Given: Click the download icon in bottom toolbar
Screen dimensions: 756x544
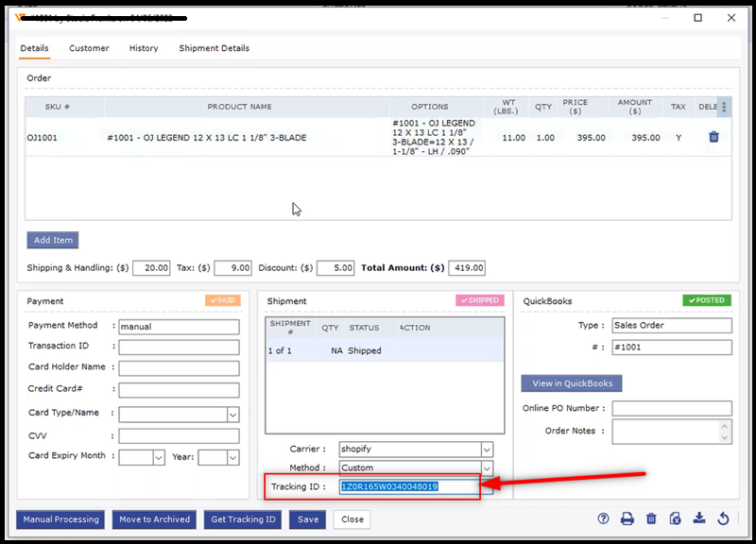Looking at the screenshot, I should (x=698, y=518).
